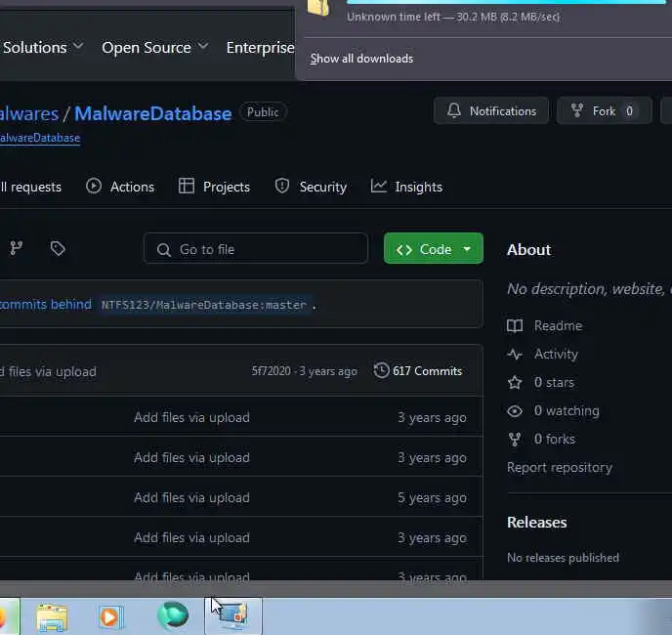Click Show all downloads
Screen dimensions: 672x635
(x=361, y=59)
